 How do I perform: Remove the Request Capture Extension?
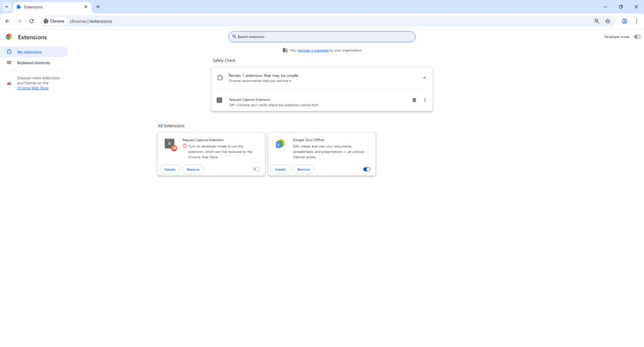click(193, 169)
